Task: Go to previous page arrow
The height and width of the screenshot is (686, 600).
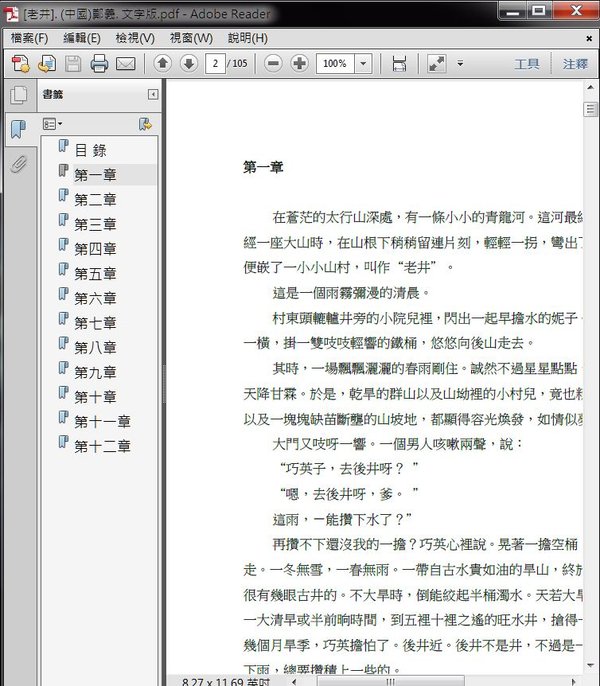Action: point(163,64)
